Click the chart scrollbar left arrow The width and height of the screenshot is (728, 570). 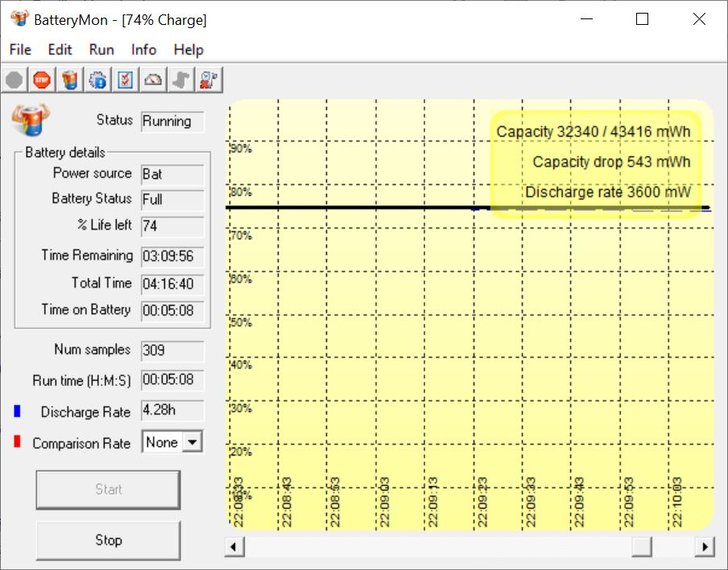pos(234,547)
